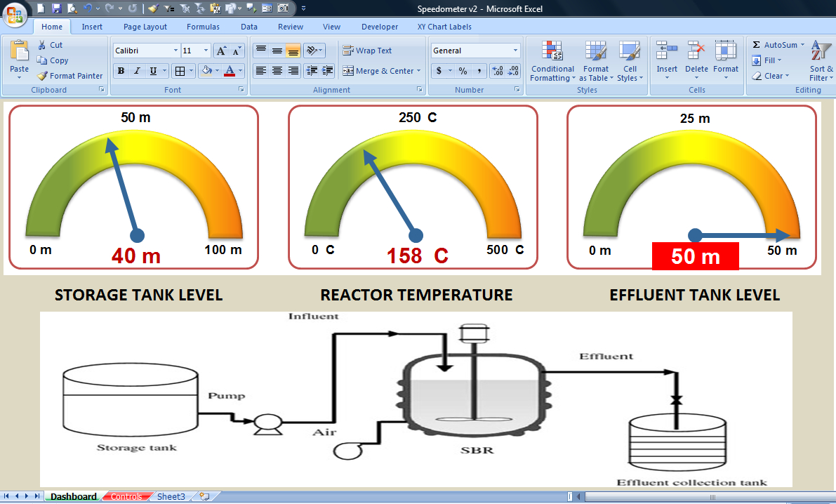836x504 pixels.
Task: Open the Font dropdown showing Calibri
Action: coord(145,50)
